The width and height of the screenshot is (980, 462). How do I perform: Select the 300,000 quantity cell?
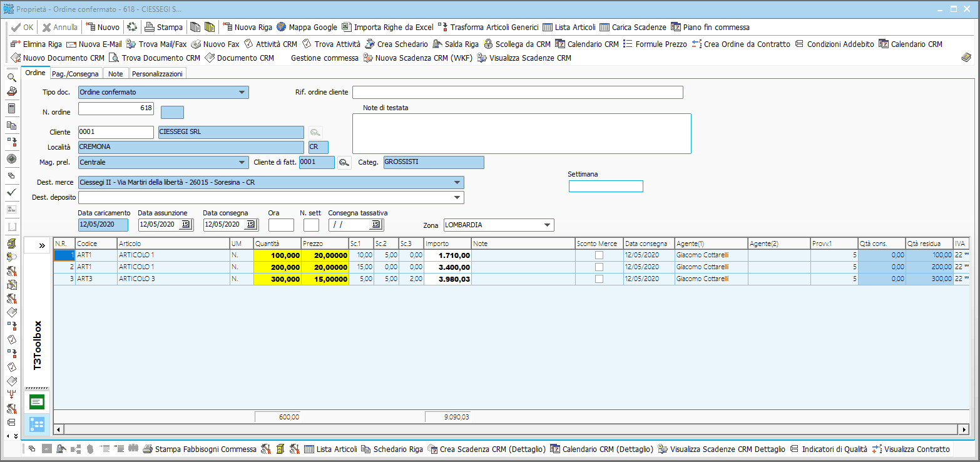tap(277, 279)
